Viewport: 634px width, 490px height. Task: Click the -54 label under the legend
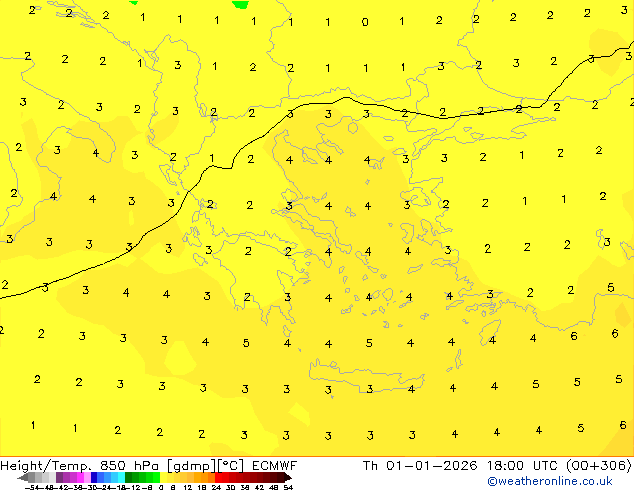point(32,487)
